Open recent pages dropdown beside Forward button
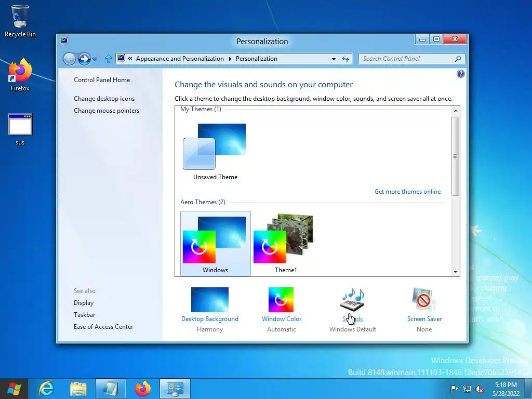This screenshot has height=399, width=532. coord(95,59)
